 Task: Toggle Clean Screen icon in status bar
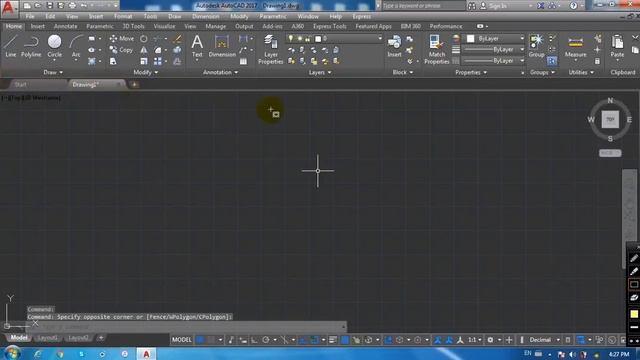point(623,340)
